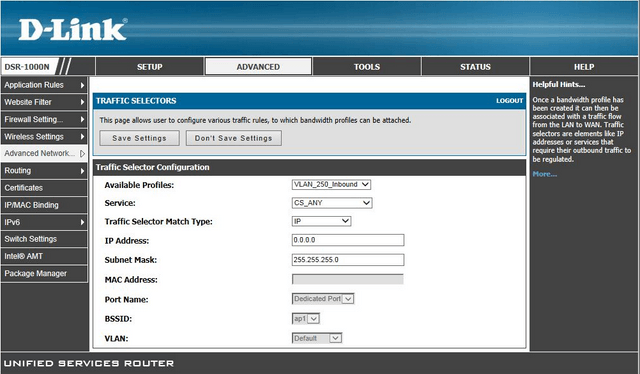Expand Application Rules submenu
This screenshot has height=374, width=640.
point(44,85)
